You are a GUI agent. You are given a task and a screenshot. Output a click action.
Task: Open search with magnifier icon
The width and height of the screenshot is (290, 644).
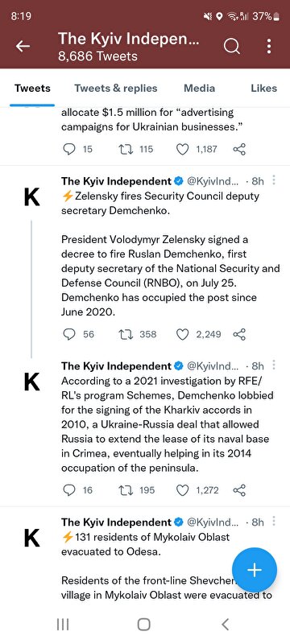232,47
